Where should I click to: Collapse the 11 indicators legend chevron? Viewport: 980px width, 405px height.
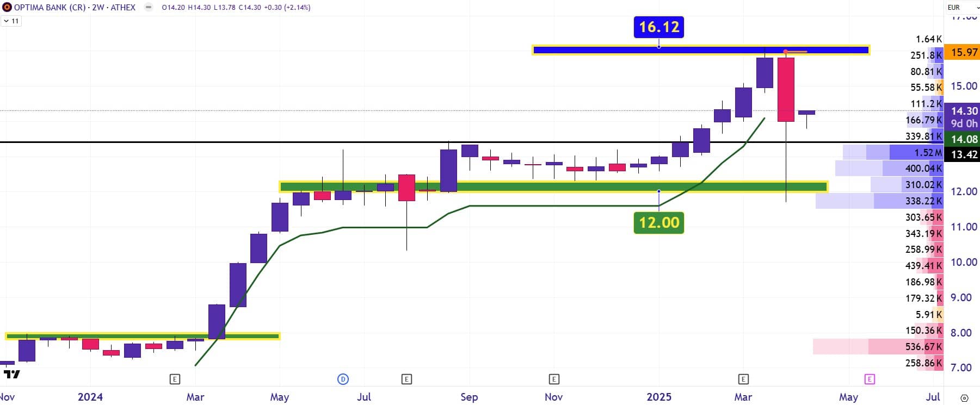tap(6, 21)
